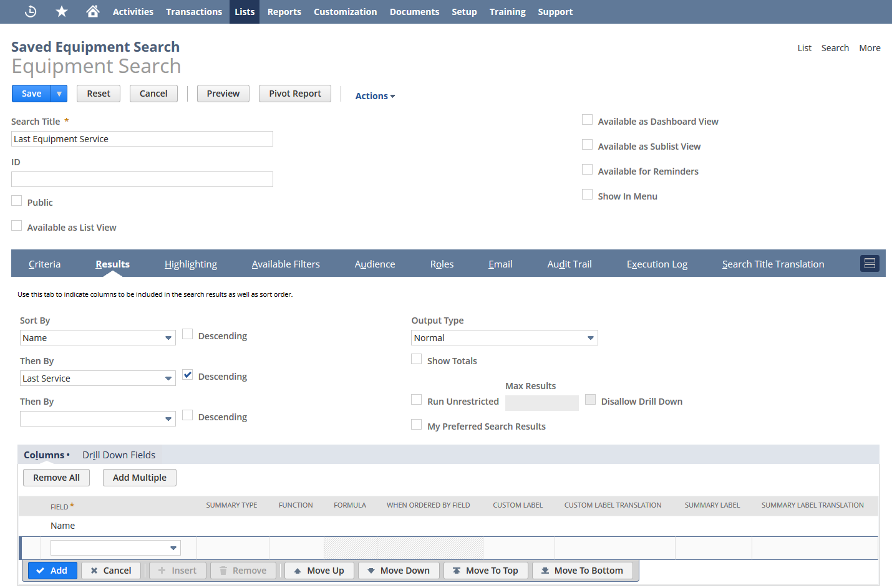
Task: Click the Move To Bottom button
Action: click(x=582, y=571)
